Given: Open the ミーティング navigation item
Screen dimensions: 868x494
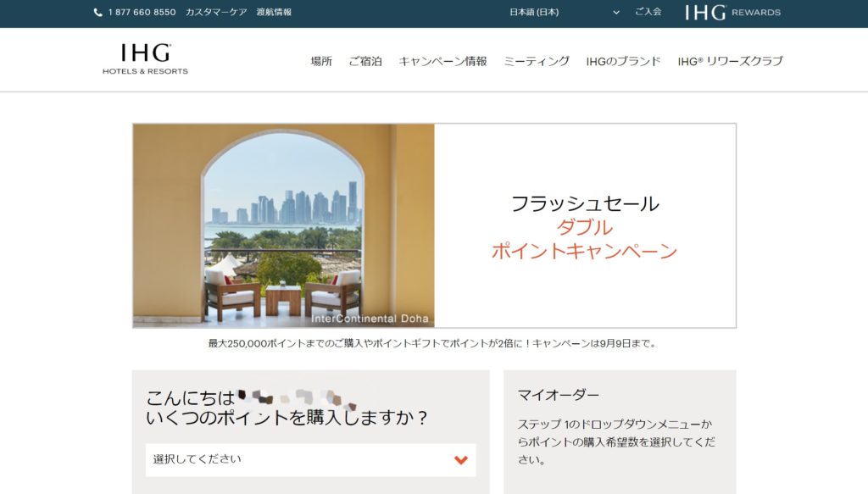Looking at the screenshot, I should [x=537, y=62].
